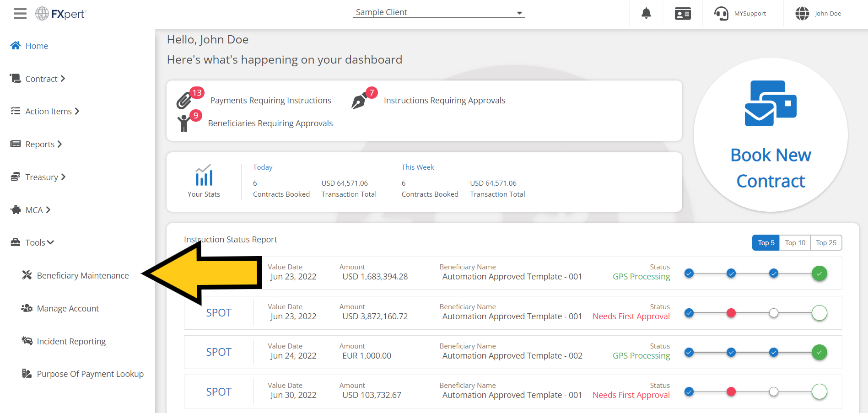This screenshot has width=868, height=413.
Task: Open Instructions Requiring Approvals
Action: click(444, 100)
